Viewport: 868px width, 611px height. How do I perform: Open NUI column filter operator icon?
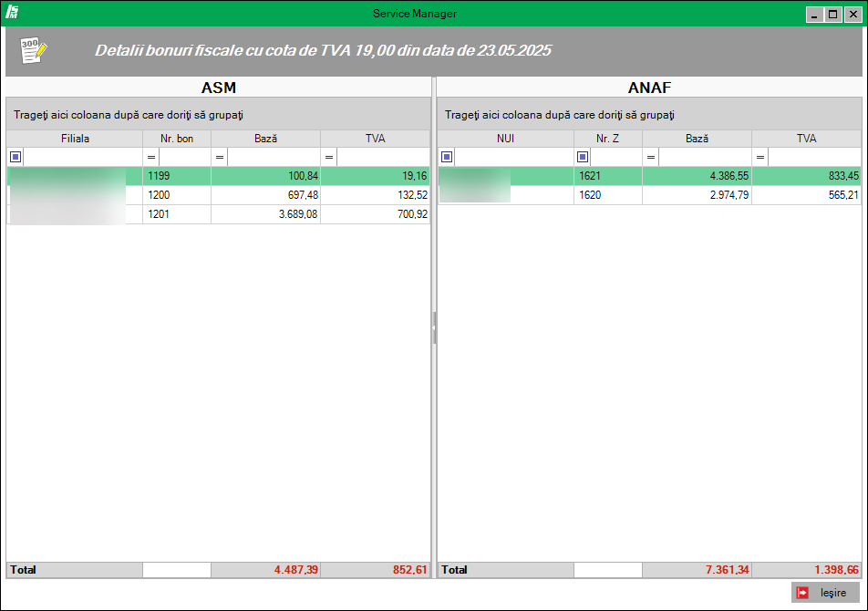tap(447, 157)
